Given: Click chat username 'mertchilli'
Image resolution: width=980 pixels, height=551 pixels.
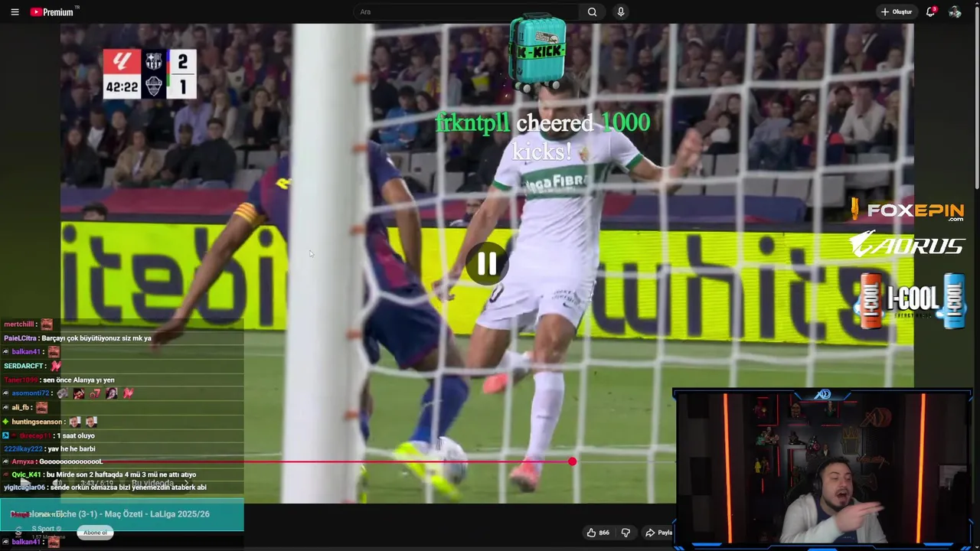Looking at the screenshot, I should coord(19,324).
